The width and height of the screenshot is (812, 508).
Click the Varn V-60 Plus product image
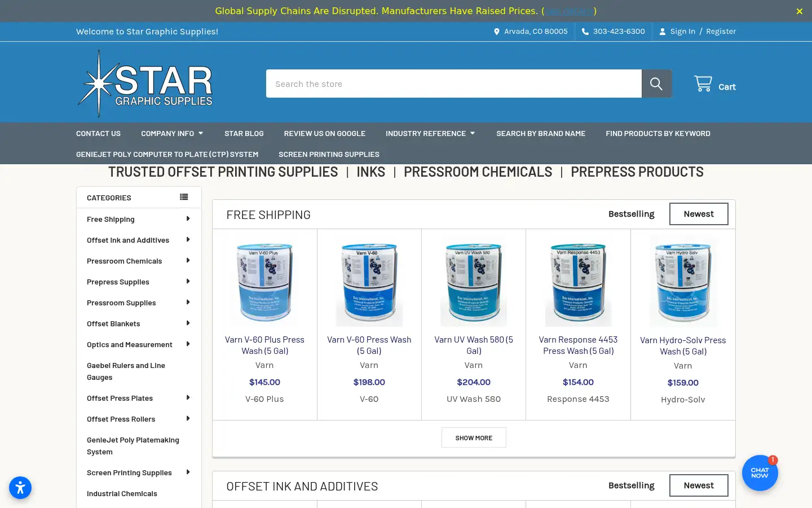(x=264, y=282)
